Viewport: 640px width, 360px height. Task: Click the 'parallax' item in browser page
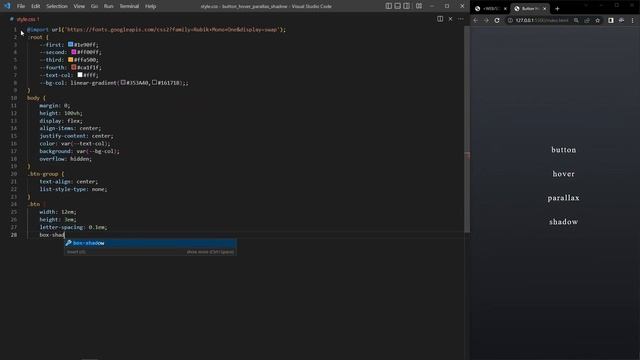click(564, 198)
